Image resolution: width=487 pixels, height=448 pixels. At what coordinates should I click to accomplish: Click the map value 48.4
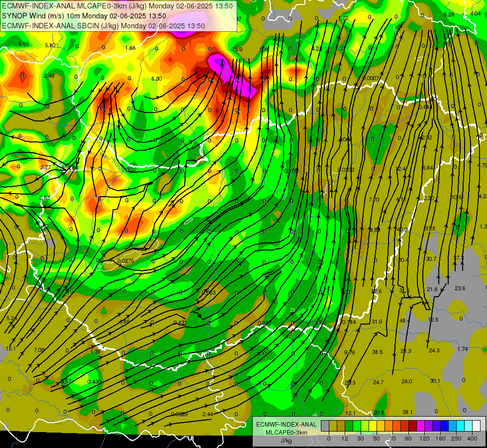[x=405, y=321]
